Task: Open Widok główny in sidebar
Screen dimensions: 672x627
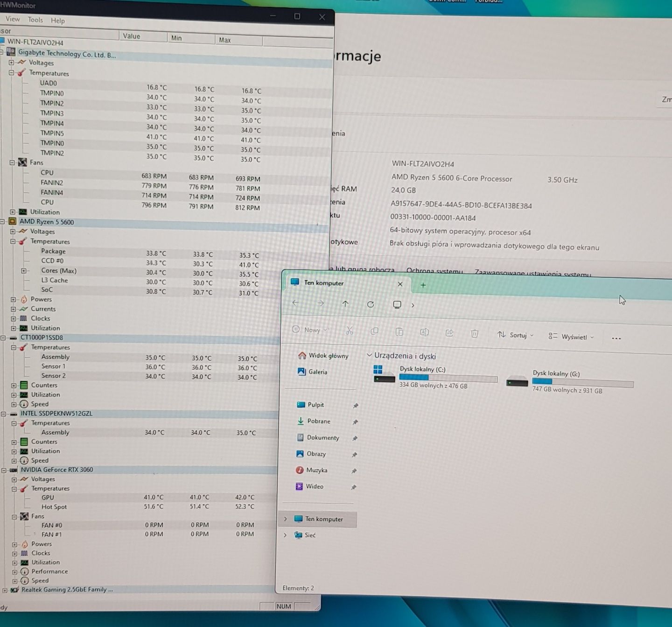Action: point(323,355)
